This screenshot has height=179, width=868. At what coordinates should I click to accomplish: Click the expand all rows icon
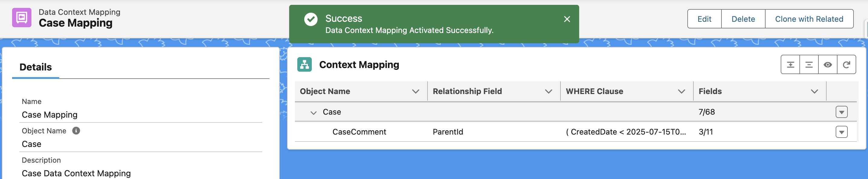point(790,65)
